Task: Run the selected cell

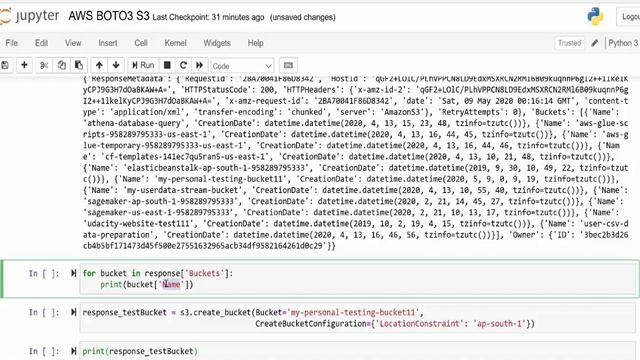Action: 143,65
